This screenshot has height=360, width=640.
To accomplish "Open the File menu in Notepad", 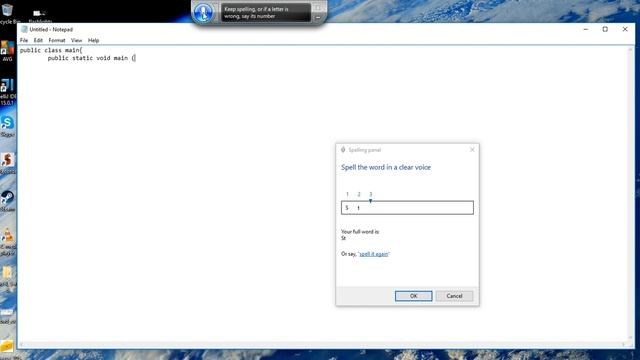I will [24, 40].
